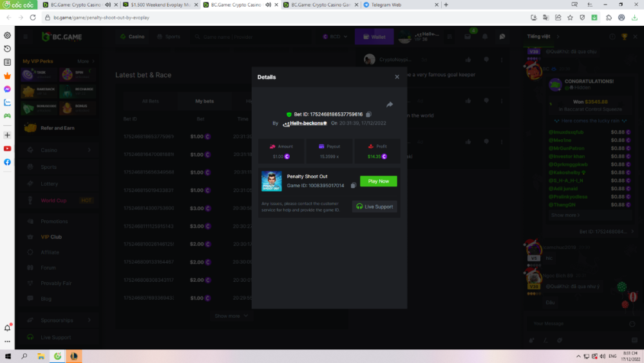This screenshot has width=644, height=363.
Task: Open browsing history in the sidebar
Action: (x=7, y=49)
